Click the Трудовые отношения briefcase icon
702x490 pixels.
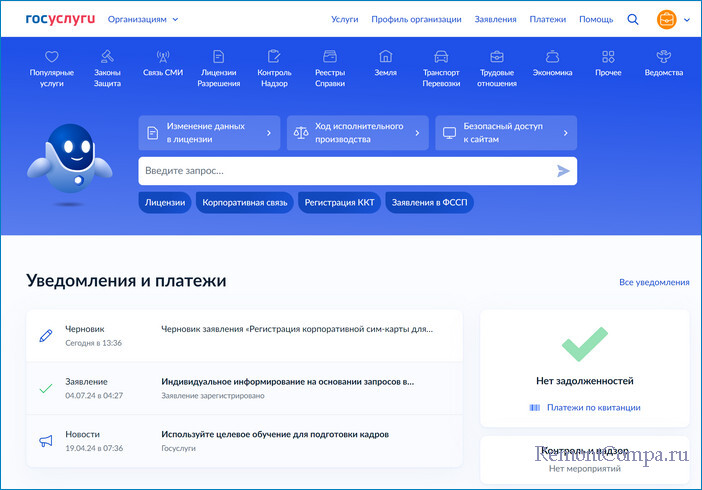point(497,57)
